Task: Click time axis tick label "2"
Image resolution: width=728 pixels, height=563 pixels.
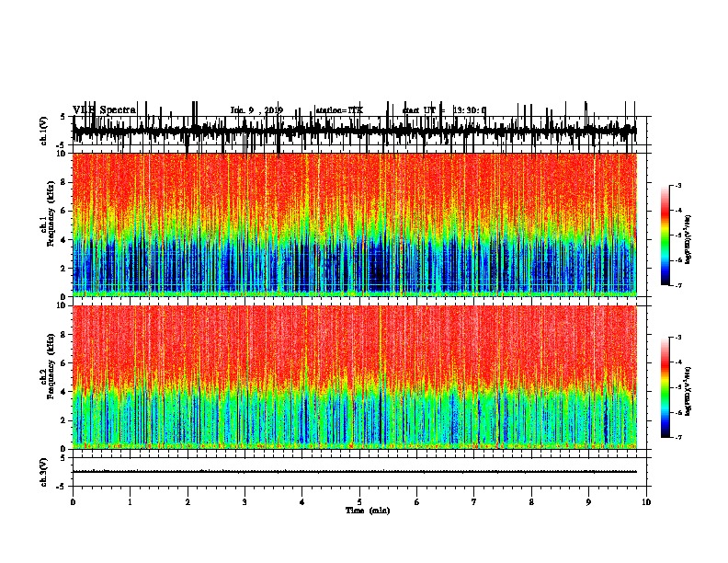Action: (x=188, y=502)
